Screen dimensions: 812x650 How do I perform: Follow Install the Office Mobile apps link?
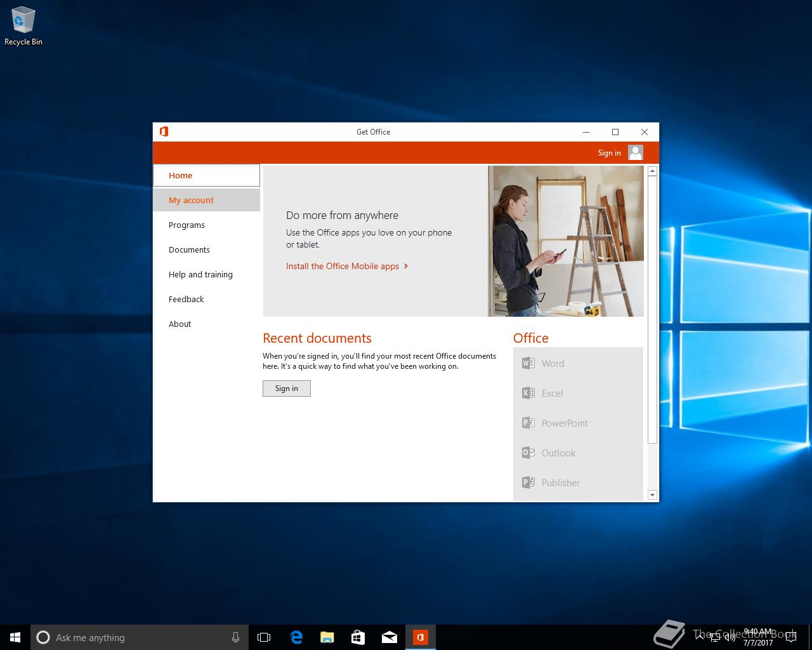click(x=347, y=266)
